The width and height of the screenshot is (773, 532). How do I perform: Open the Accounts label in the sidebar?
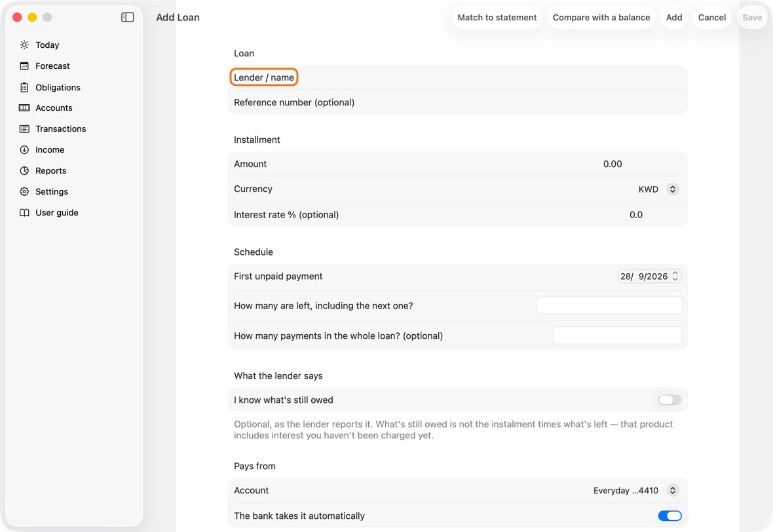point(54,108)
